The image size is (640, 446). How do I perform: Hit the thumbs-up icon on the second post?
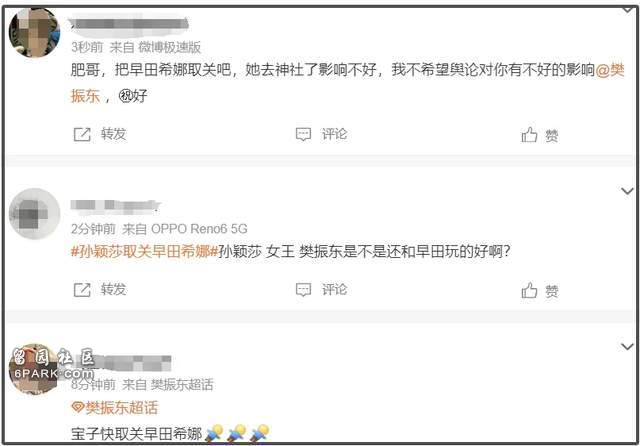tap(529, 290)
